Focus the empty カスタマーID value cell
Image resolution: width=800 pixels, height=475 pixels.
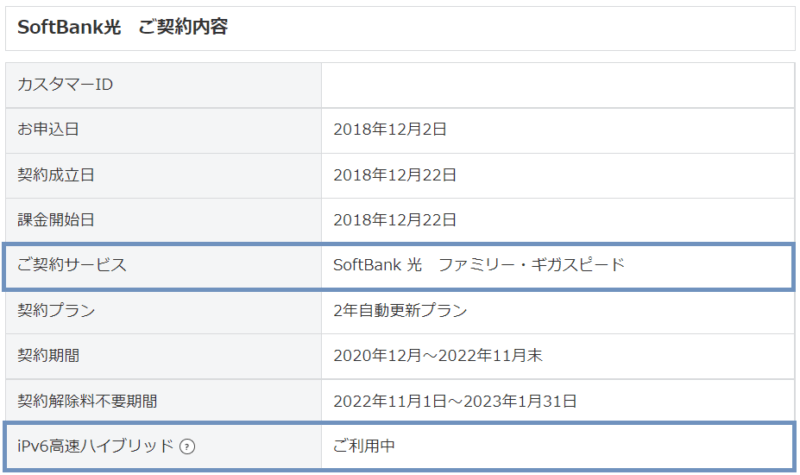[x=558, y=85]
